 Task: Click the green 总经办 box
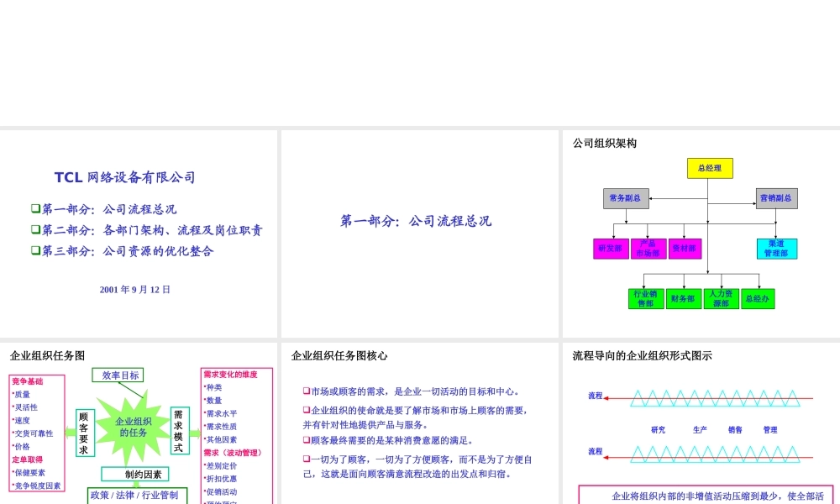tap(758, 299)
